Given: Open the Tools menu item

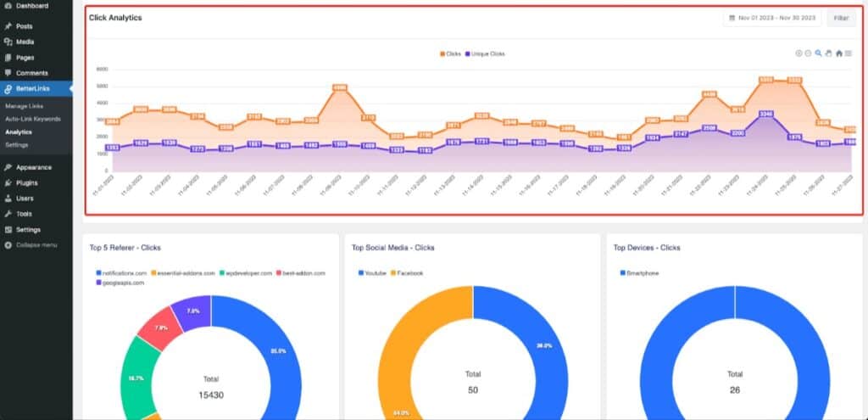Looking at the screenshot, I should [24, 214].
